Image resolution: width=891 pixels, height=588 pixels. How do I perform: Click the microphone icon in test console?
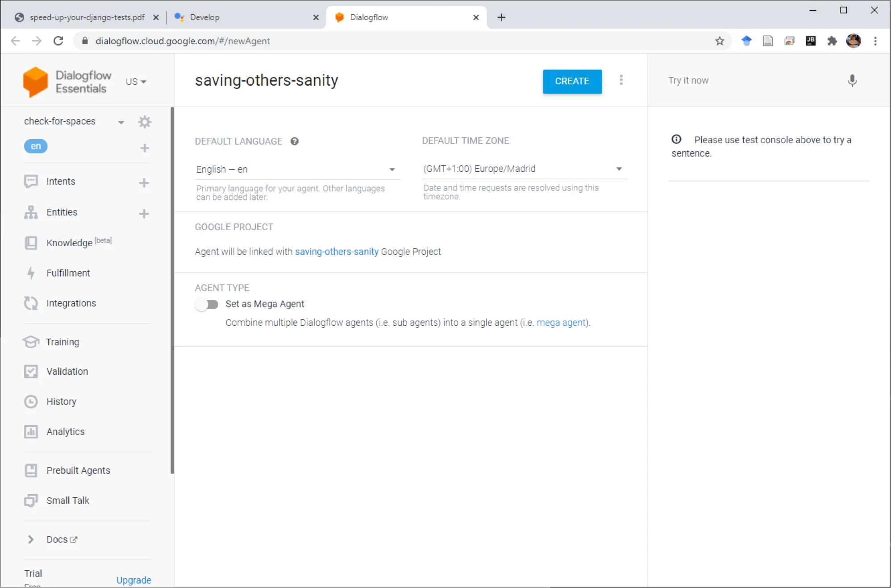(x=852, y=81)
